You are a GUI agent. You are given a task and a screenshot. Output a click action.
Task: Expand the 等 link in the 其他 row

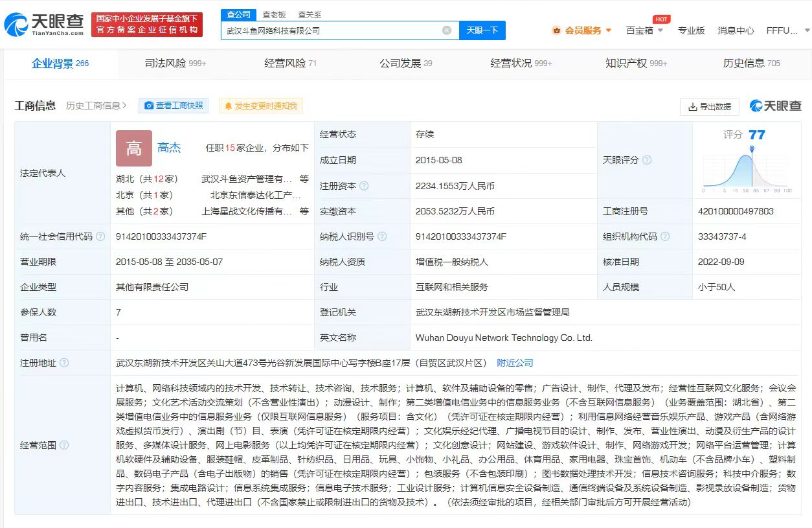[304, 211]
